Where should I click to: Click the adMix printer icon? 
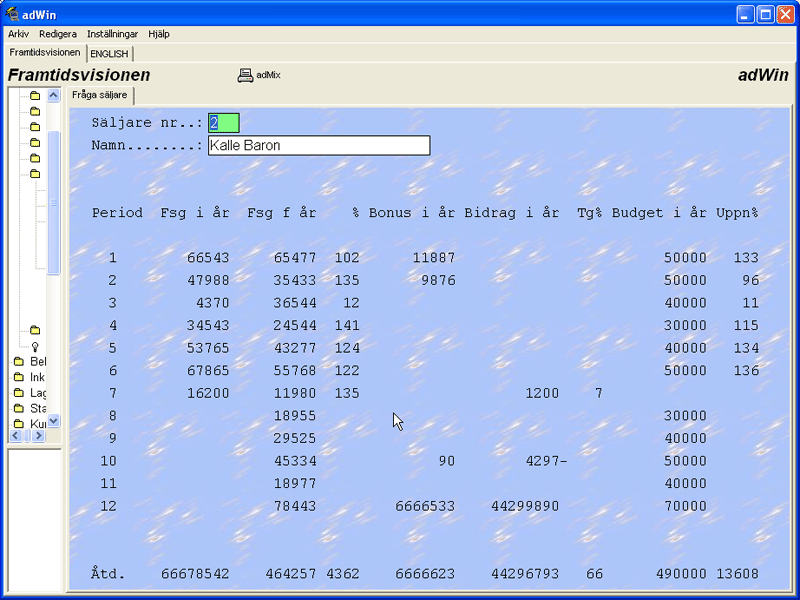coord(245,75)
